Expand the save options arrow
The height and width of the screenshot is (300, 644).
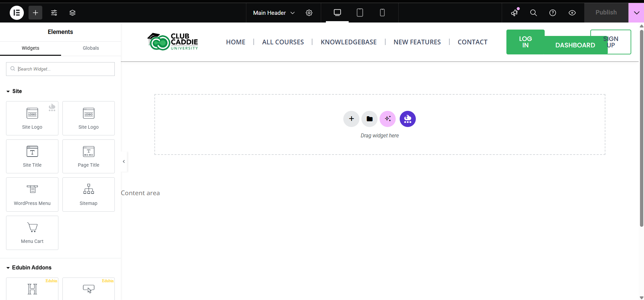(x=636, y=13)
